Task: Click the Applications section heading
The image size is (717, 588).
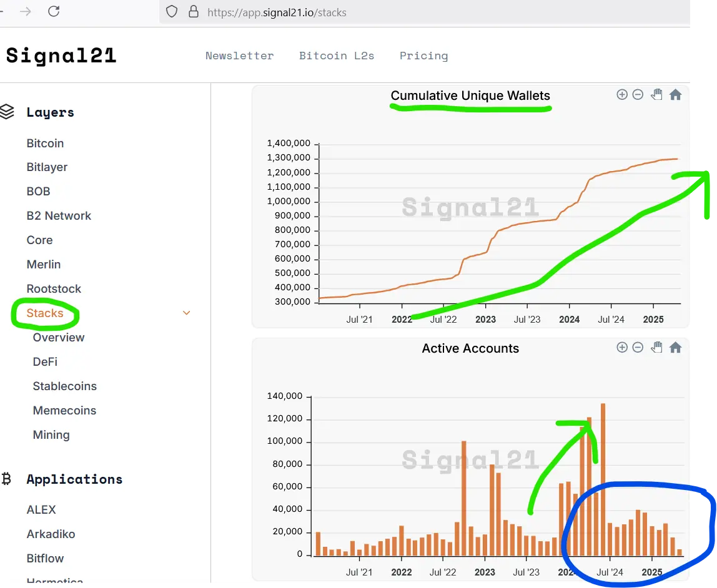Action: pos(74,479)
